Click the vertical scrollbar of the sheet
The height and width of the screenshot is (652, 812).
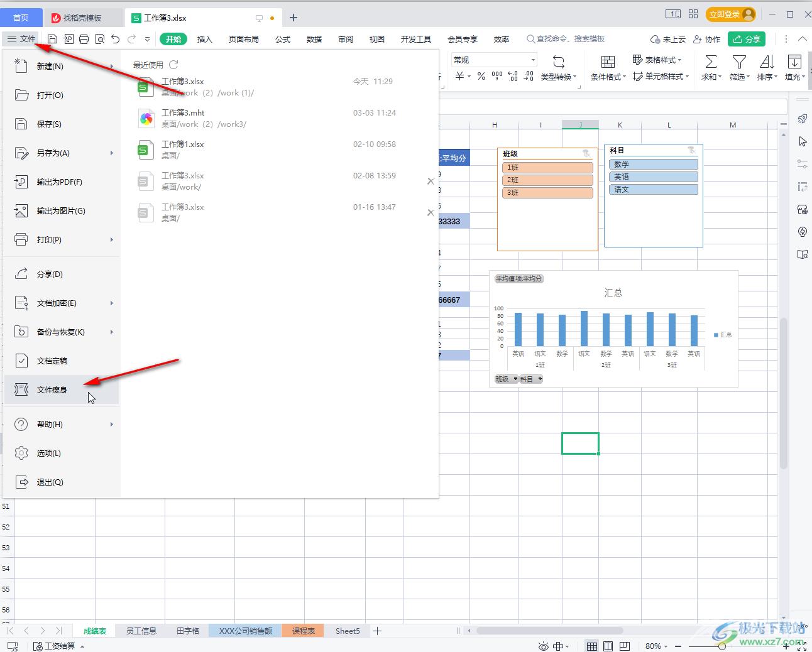pyautogui.click(x=784, y=393)
